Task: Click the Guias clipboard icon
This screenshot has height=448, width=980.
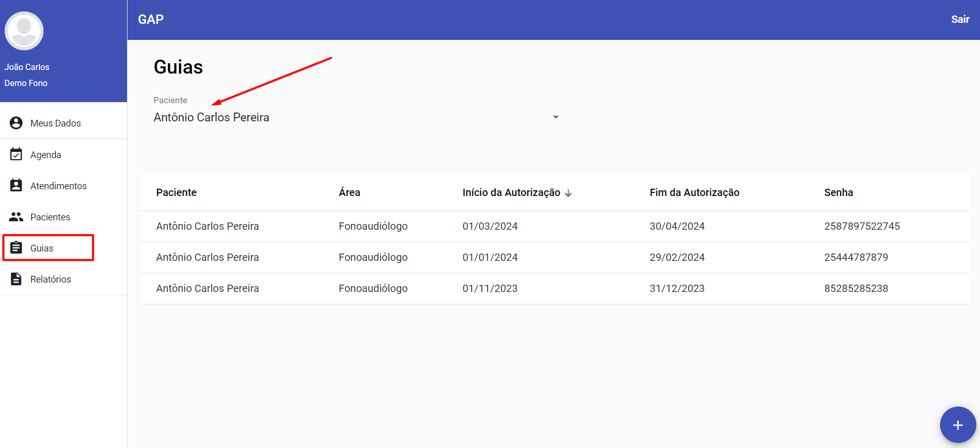Action: click(16, 248)
